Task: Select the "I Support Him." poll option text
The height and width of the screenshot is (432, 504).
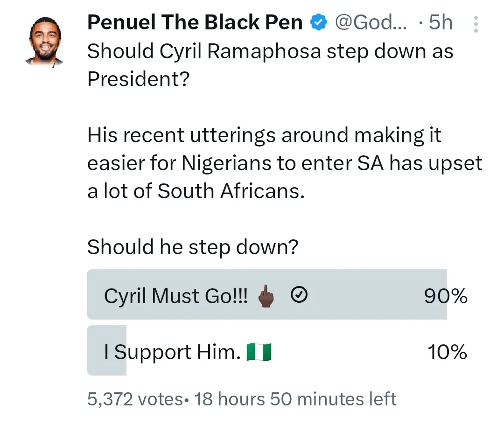Action: [172, 352]
